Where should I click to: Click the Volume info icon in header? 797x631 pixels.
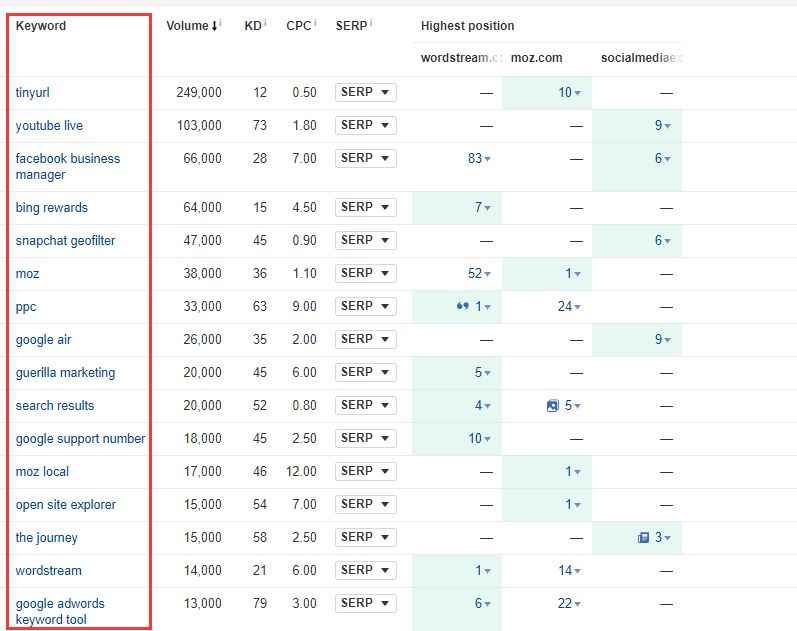pyautogui.click(x=220, y=22)
